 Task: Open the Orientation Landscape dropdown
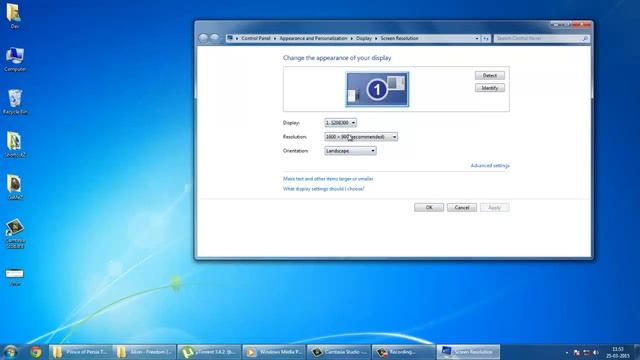[x=350, y=151]
